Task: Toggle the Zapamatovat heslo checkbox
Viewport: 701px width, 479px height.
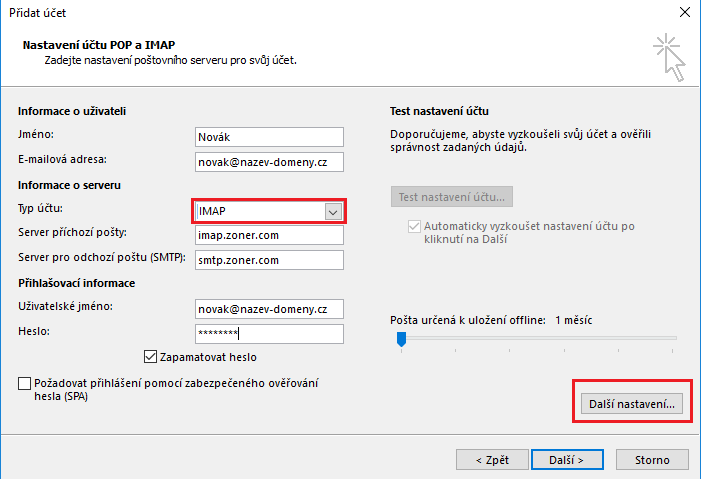Action: (x=152, y=357)
